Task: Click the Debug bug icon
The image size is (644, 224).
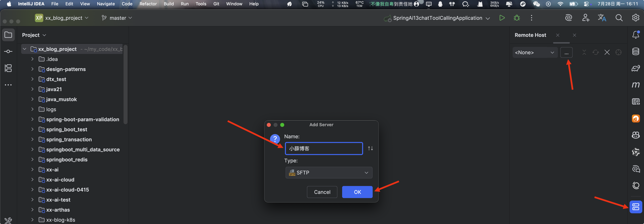Action: [x=516, y=18]
